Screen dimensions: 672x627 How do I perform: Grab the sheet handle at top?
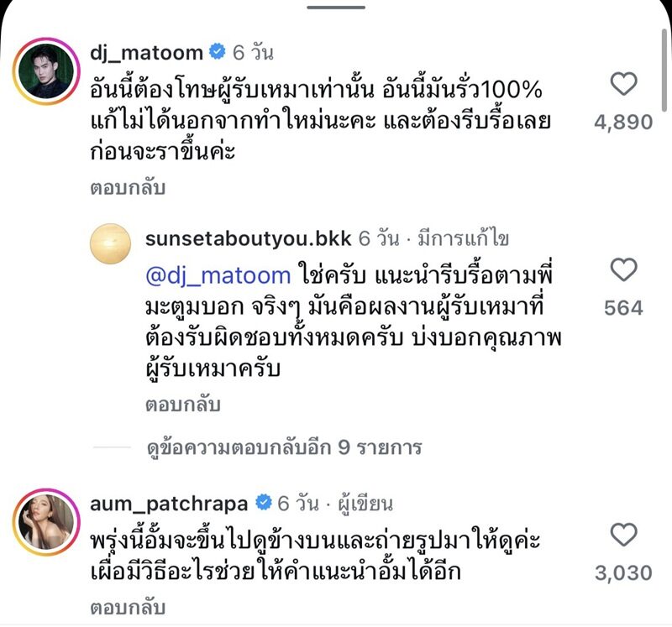point(336,7)
